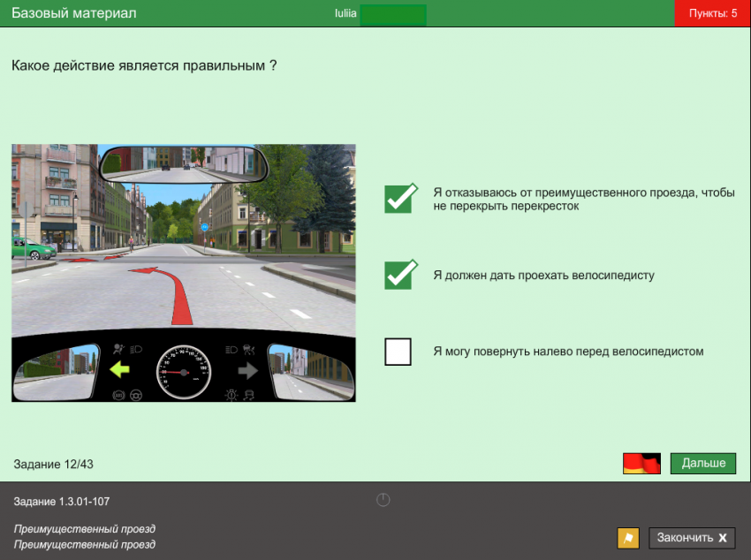Uncheck the give up right-of-way answer
This screenshot has width=751, height=560.
(399, 199)
